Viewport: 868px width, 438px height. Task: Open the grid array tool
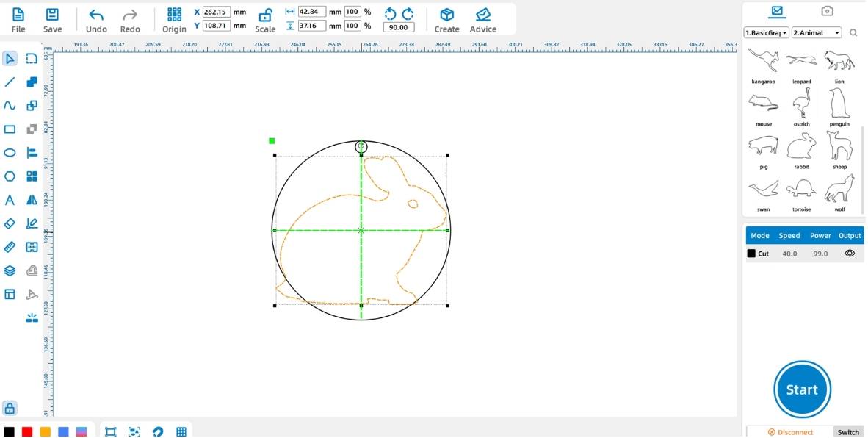coord(32,176)
